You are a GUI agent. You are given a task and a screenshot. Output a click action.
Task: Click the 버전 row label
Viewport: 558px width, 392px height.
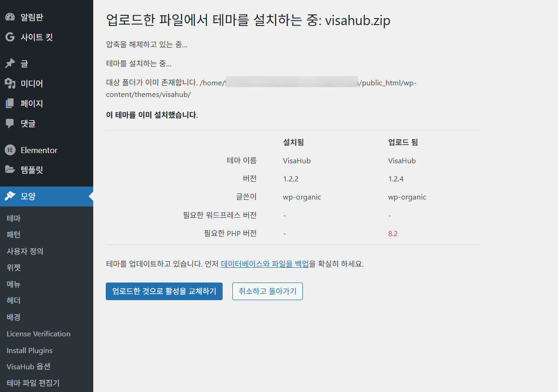pos(250,179)
